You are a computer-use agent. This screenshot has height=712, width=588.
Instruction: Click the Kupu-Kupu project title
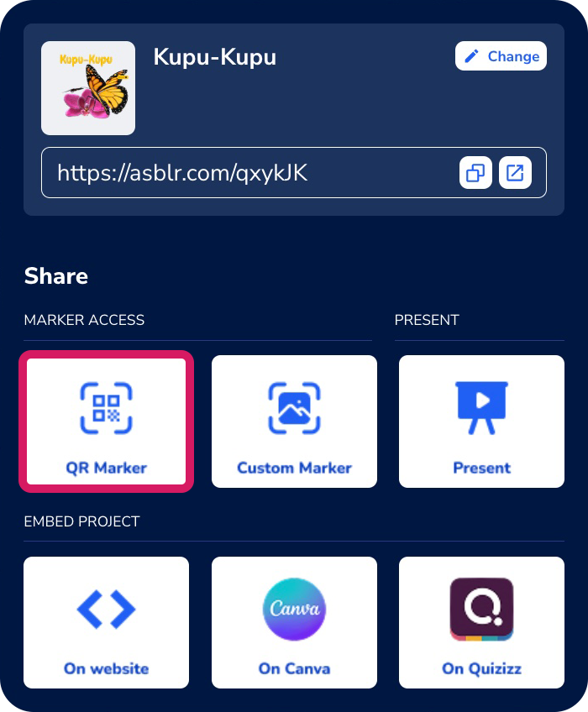coord(214,57)
